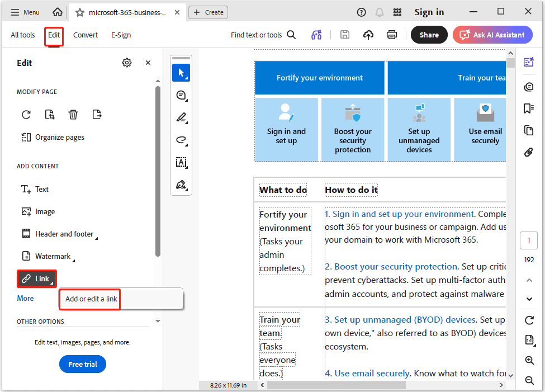
Task: Delete the current page using trash icon
Action: click(73, 114)
